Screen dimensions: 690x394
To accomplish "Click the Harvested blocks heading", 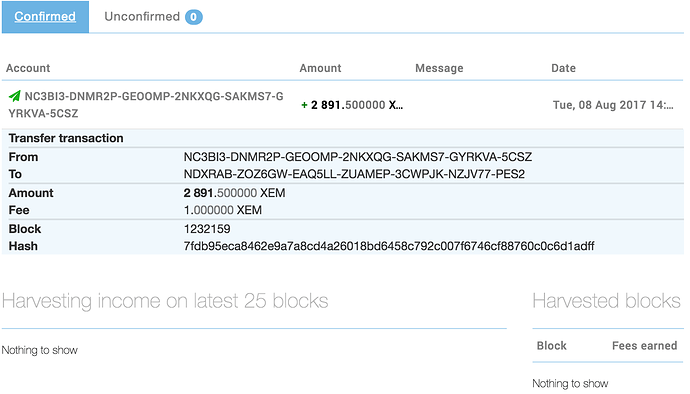I will click(x=606, y=301).
